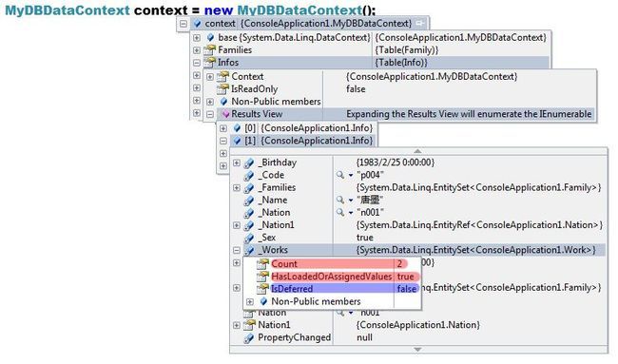Select the _Sex value true
The width and height of the screenshot is (618, 364).
(x=364, y=238)
